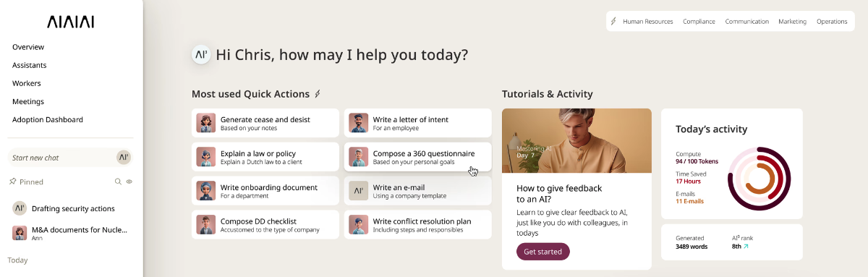The width and height of the screenshot is (868, 277).
Task: Click the Start new chat input field
Action: (x=70, y=158)
